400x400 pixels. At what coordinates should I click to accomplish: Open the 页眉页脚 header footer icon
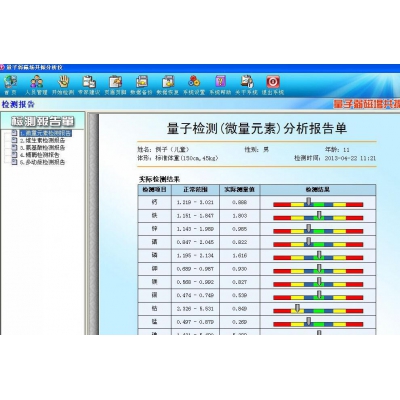pos(115,82)
